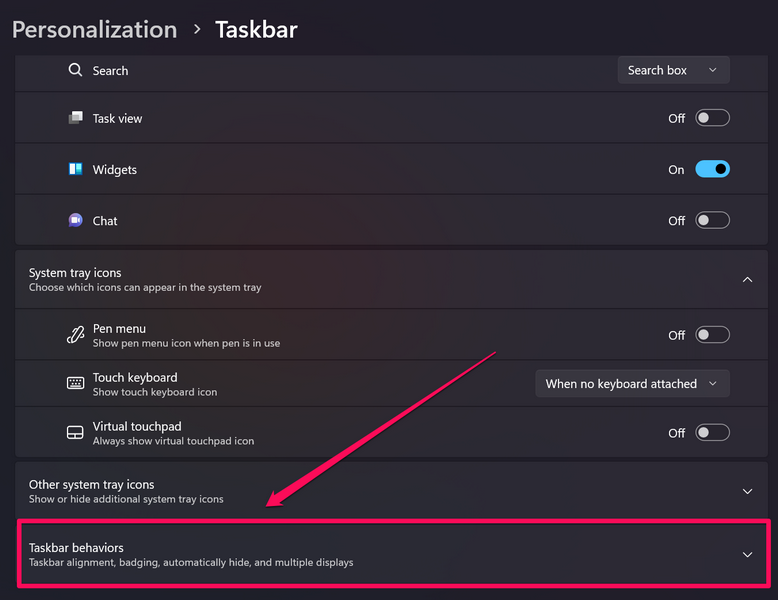Open the Search box dropdown
This screenshot has width=778, height=600.
[673, 70]
